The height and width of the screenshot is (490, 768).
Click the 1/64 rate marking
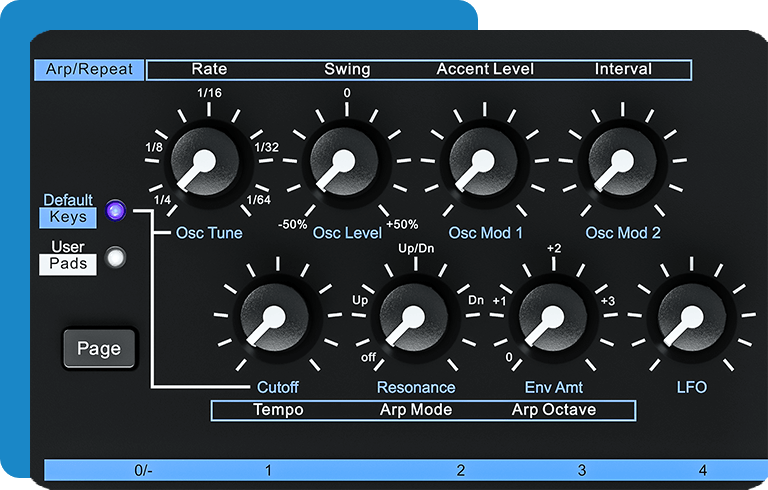pyautogui.click(x=258, y=199)
